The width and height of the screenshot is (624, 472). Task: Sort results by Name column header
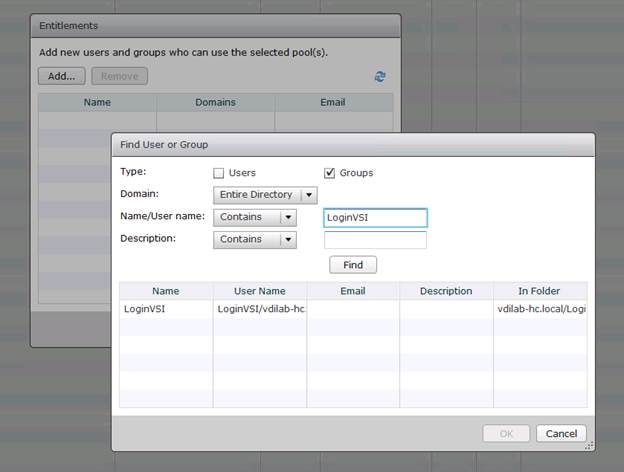(166, 291)
